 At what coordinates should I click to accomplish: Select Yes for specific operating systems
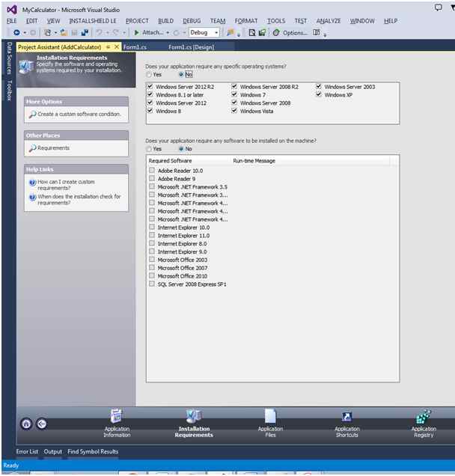click(x=149, y=74)
